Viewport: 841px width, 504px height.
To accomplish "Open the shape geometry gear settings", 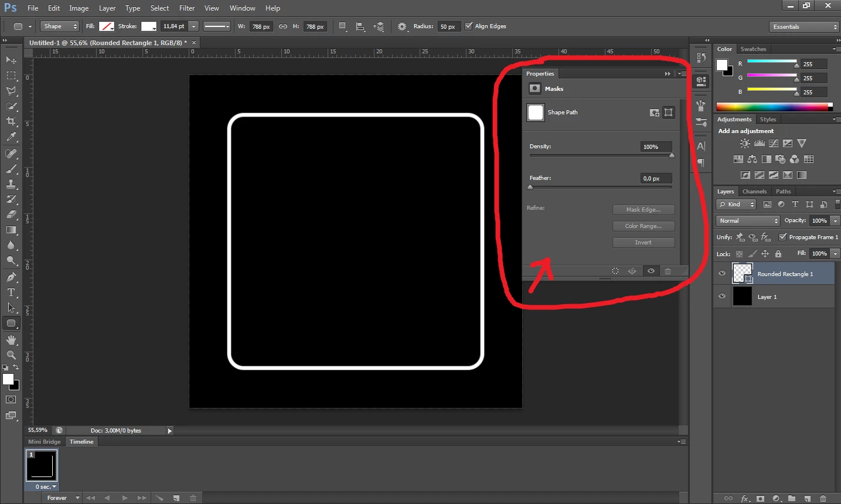I will (x=402, y=26).
